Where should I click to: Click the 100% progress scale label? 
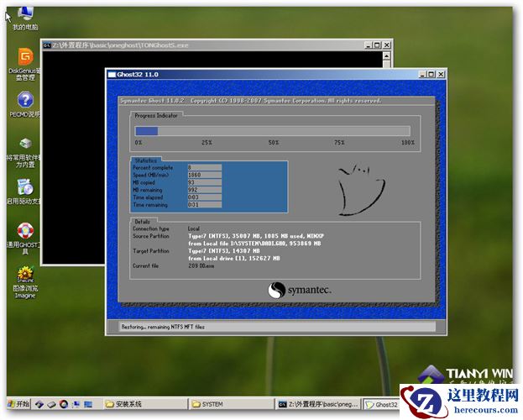point(408,143)
